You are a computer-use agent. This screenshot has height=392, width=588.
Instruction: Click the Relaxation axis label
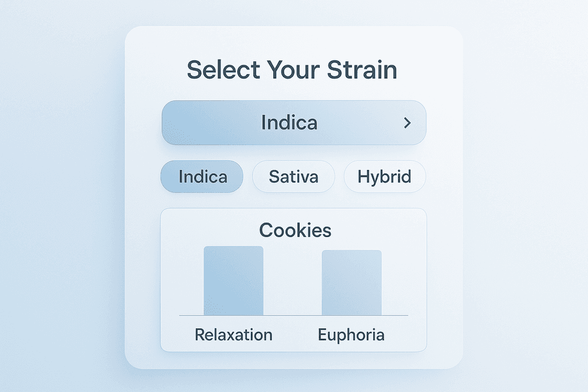pyautogui.click(x=234, y=335)
